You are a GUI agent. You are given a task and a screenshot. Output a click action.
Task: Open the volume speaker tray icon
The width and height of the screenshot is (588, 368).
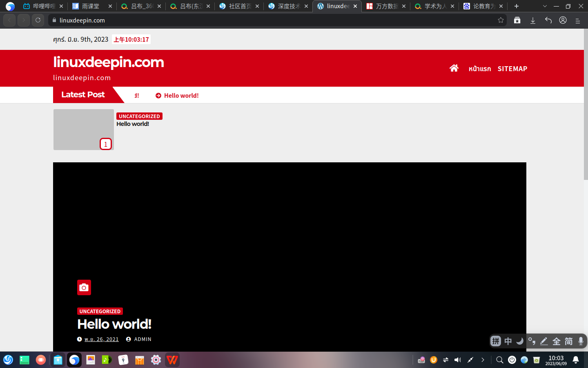[x=458, y=360]
